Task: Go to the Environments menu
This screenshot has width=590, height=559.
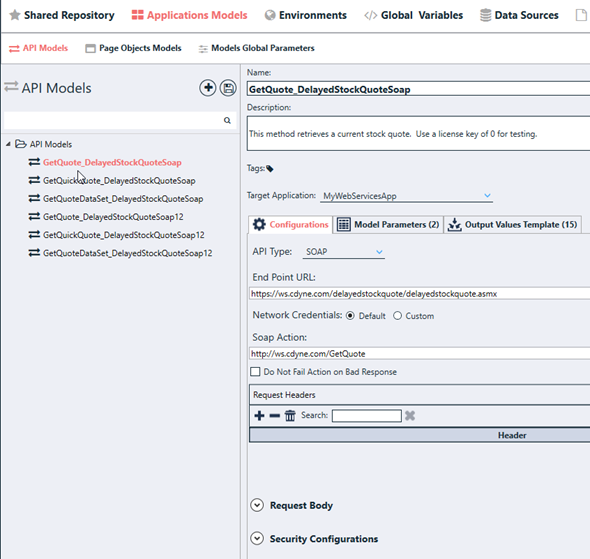Action: tap(306, 15)
